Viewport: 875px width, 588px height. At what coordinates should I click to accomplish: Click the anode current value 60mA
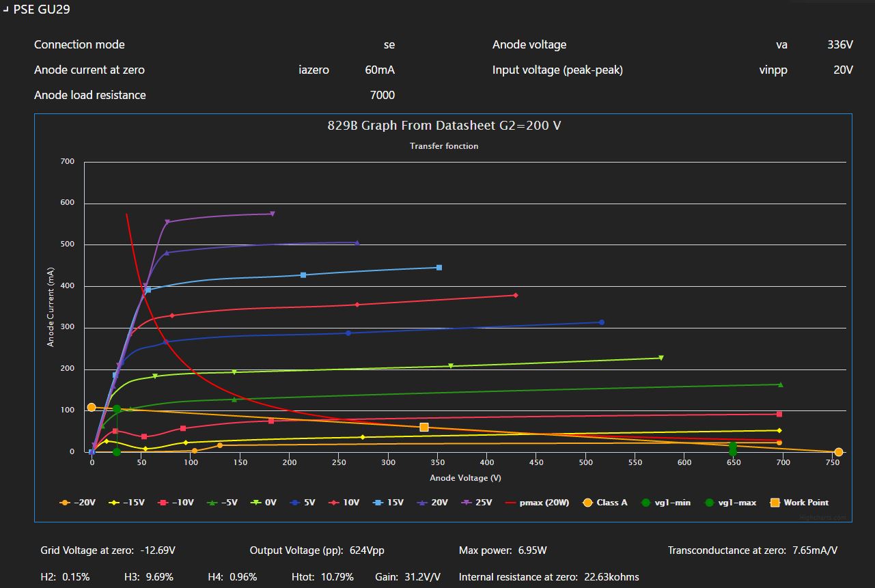coord(380,70)
